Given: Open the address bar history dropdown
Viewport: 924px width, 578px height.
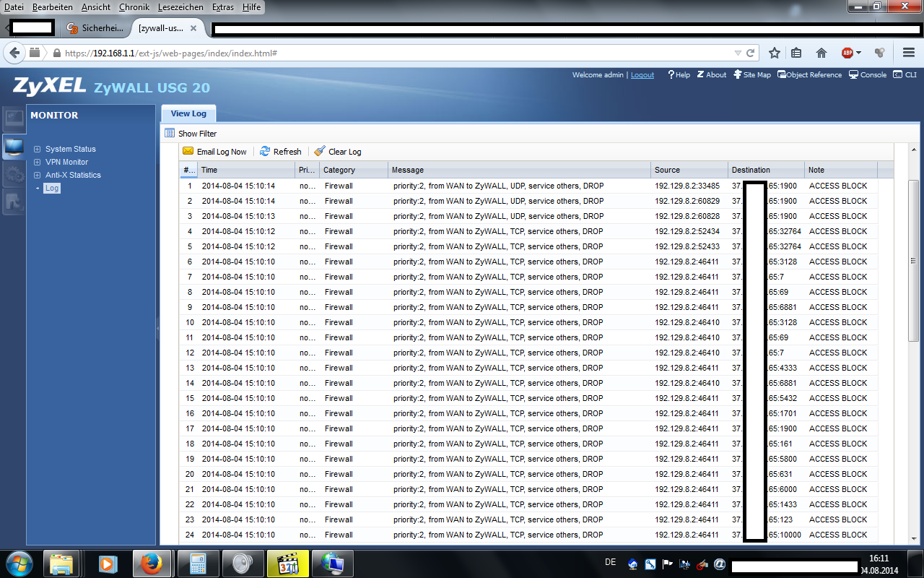Looking at the screenshot, I should pos(738,53).
